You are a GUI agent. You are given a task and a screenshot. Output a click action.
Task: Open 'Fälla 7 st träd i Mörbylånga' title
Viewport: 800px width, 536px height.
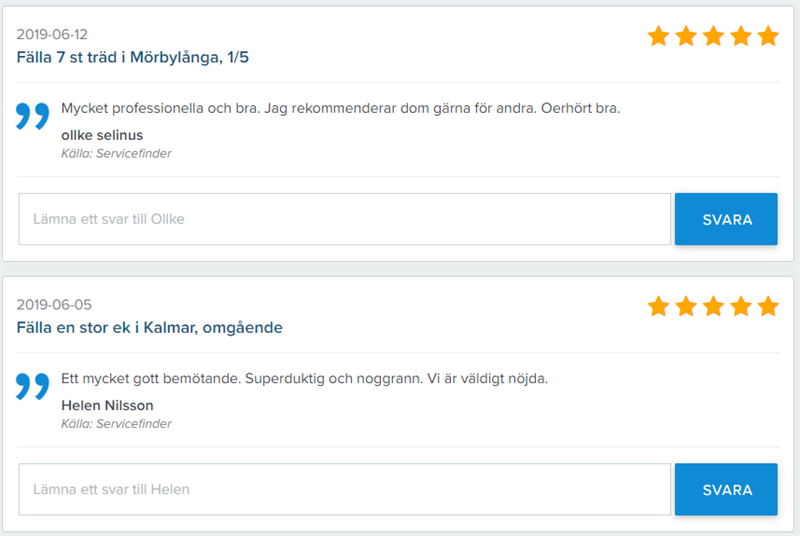(132, 57)
